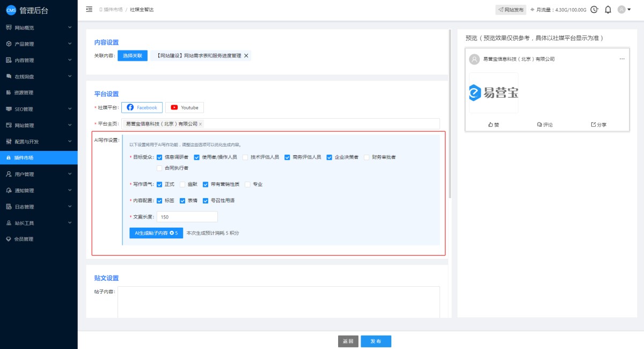644x349 pixels.
Task: Click the like thumbs-up icon in preview
Action: (491, 125)
